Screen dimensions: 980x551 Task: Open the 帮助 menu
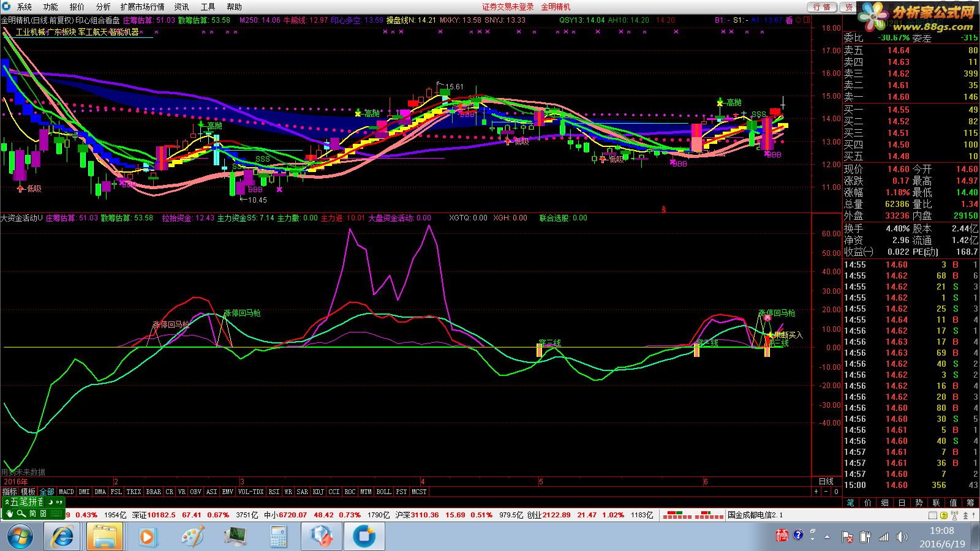(x=235, y=7)
